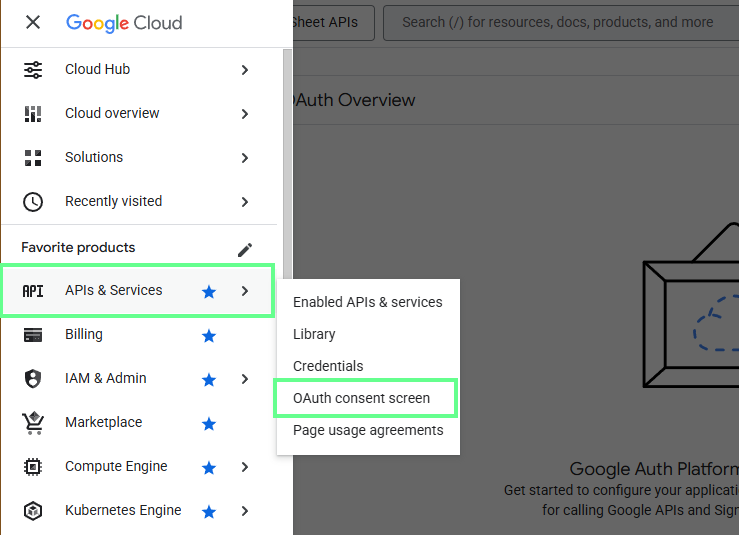Open the Sheet APIs project picker
Image resolution: width=739 pixels, height=535 pixels.
click(x=334, y=23)
